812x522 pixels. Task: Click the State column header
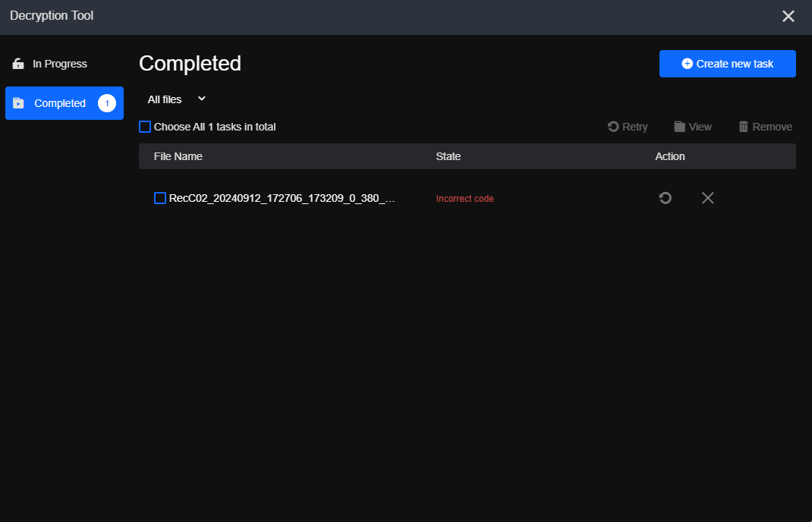click(448, 156)
